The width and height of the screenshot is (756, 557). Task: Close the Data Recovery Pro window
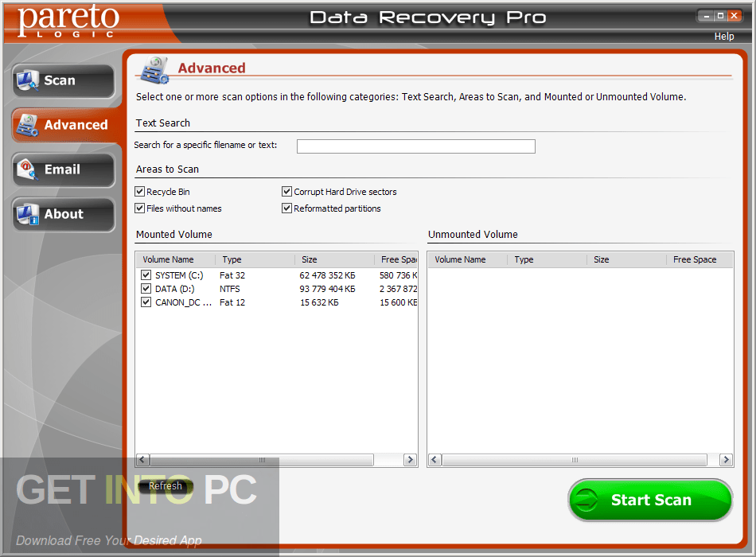[735, 16]
